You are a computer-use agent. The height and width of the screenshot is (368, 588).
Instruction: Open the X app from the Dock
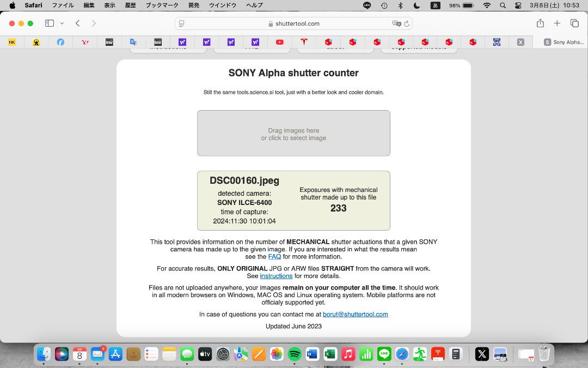482,354
